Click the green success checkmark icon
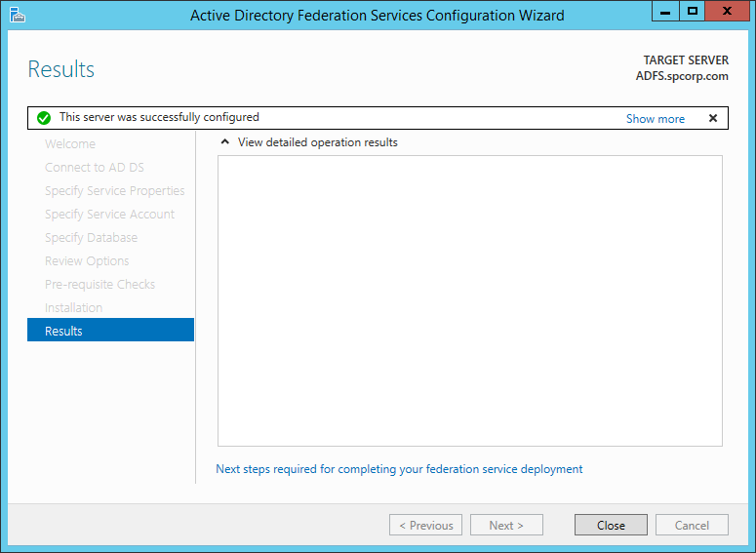 click(44, 118)
